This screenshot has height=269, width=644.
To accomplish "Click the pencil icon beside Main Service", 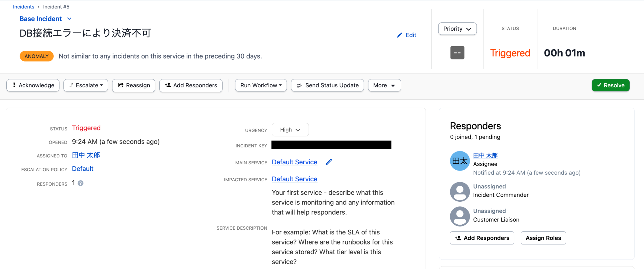I will click(329, 162).
